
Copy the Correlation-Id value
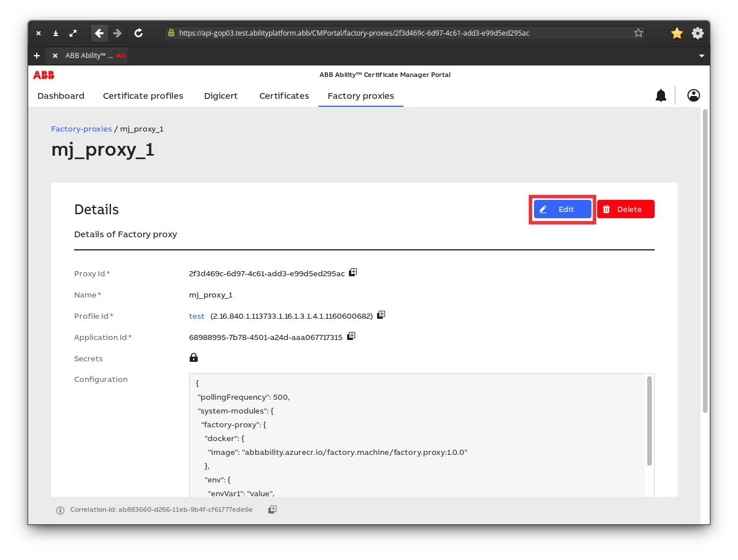(272, 509)
